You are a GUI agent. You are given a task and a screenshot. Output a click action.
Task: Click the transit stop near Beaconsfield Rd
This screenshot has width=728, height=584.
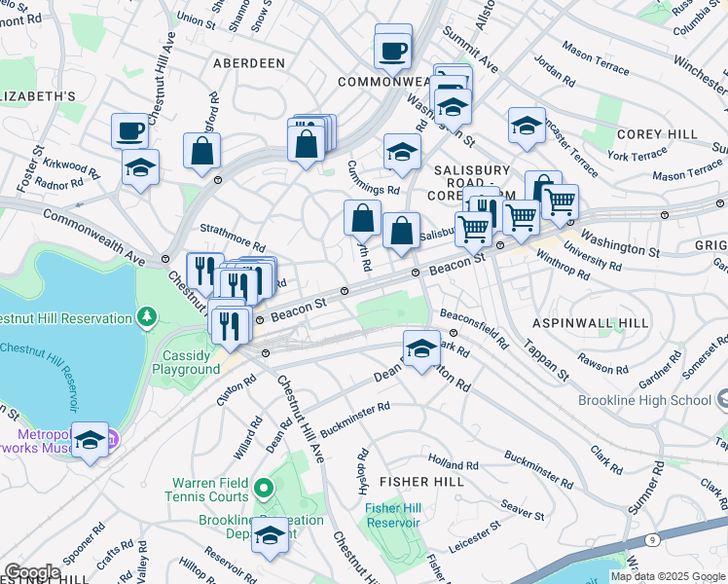454,333
